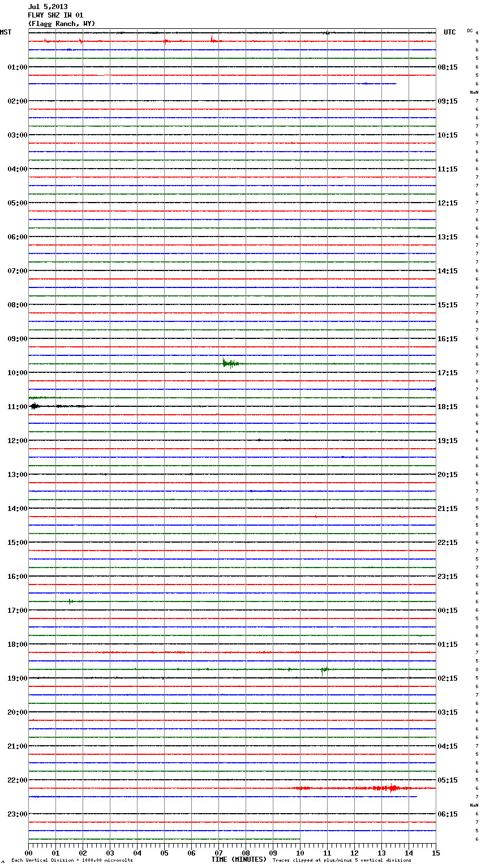481x868 pixels.
Task: Click the UTC column header
Action: [x=449, y=32]
